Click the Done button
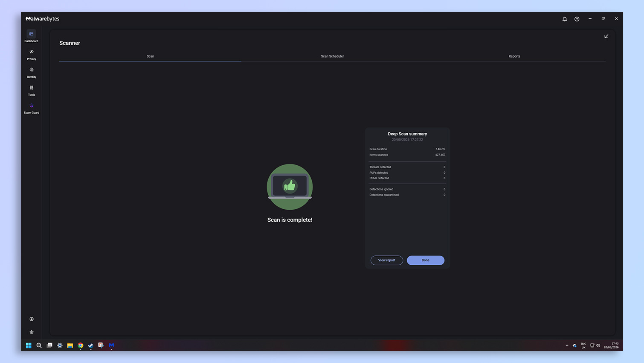 (426, 260)
